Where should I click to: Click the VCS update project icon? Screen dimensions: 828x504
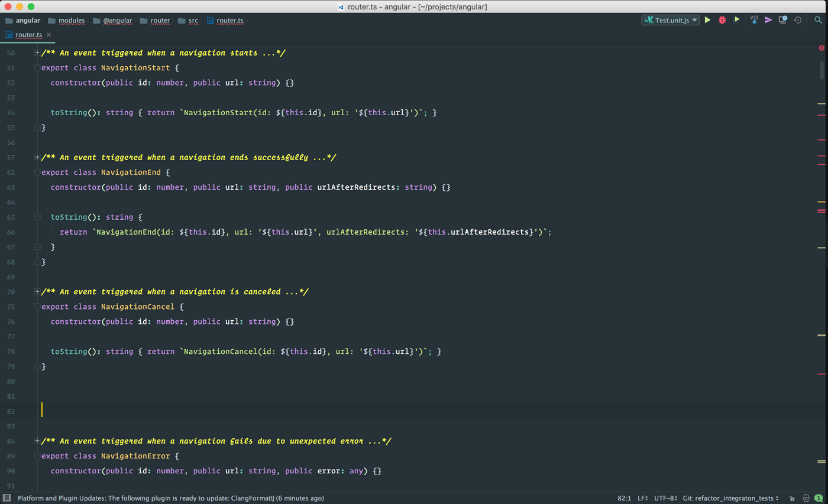pos(755,19)
